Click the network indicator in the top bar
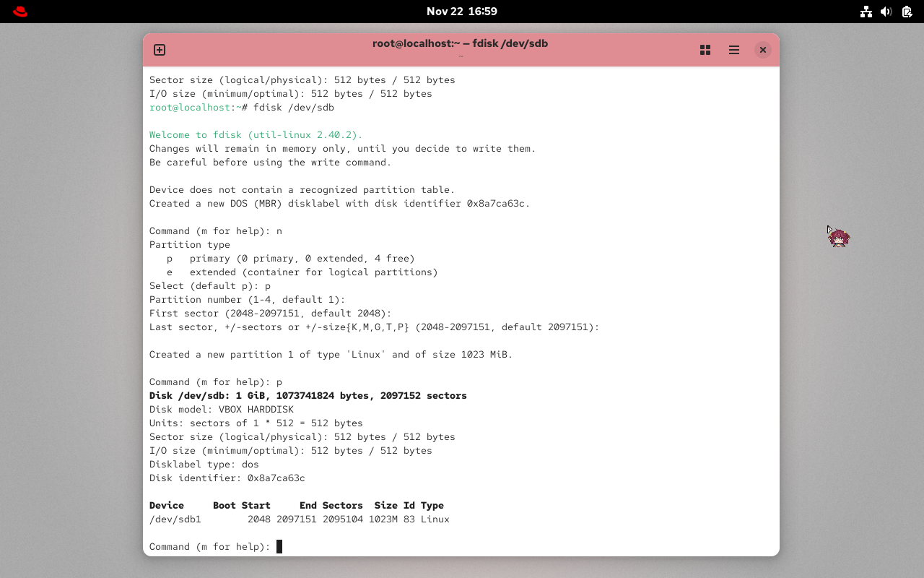The height and width of the screenshot is (578, 924). tap(866, 12)
